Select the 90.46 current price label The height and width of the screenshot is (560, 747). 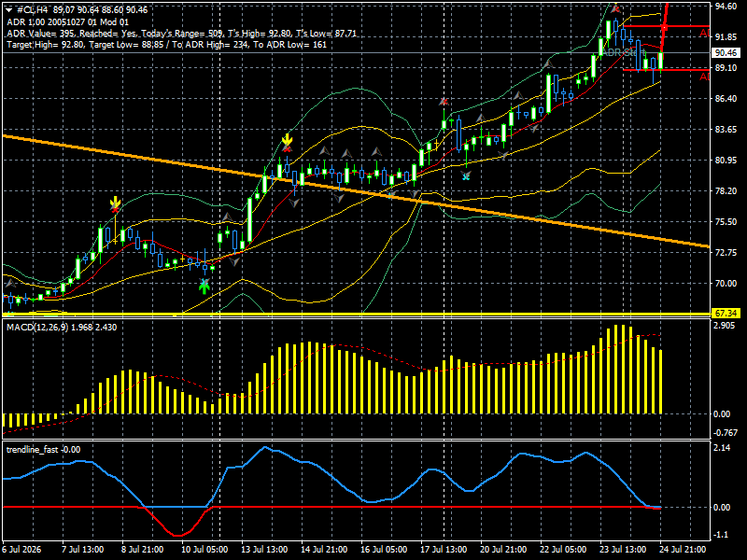(x=726, y=53)
